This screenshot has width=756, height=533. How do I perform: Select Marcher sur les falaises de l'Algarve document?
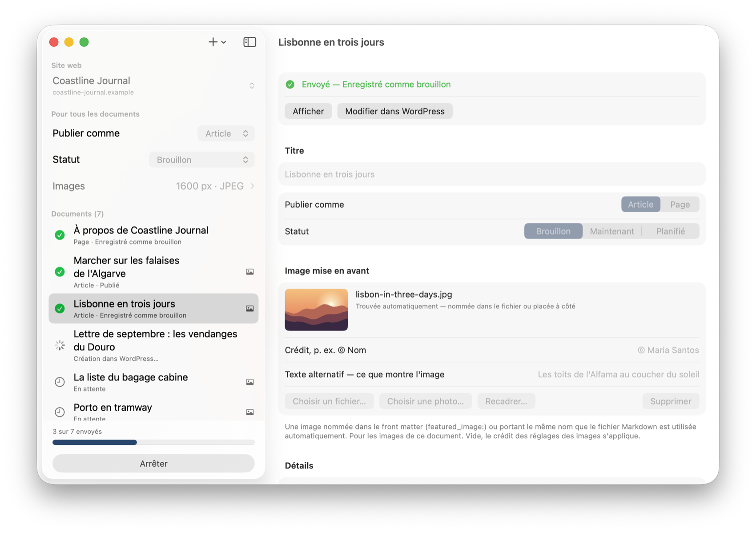pos(153,272)
